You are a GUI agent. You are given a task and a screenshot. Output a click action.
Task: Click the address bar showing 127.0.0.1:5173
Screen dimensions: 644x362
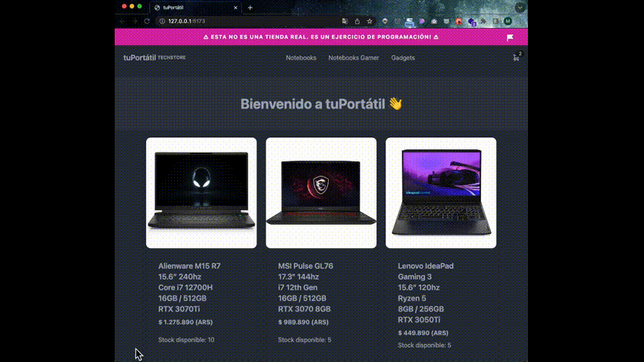[x=249, y=21]
